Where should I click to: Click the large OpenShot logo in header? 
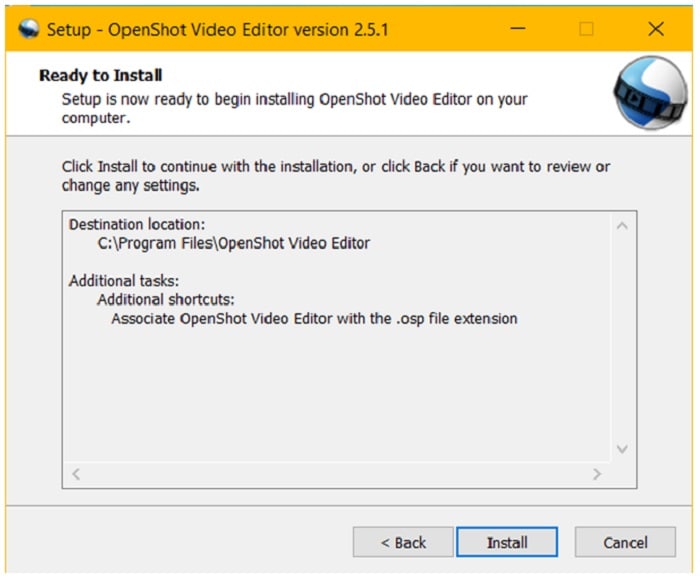pyautogui.click(x=651, y=93)
